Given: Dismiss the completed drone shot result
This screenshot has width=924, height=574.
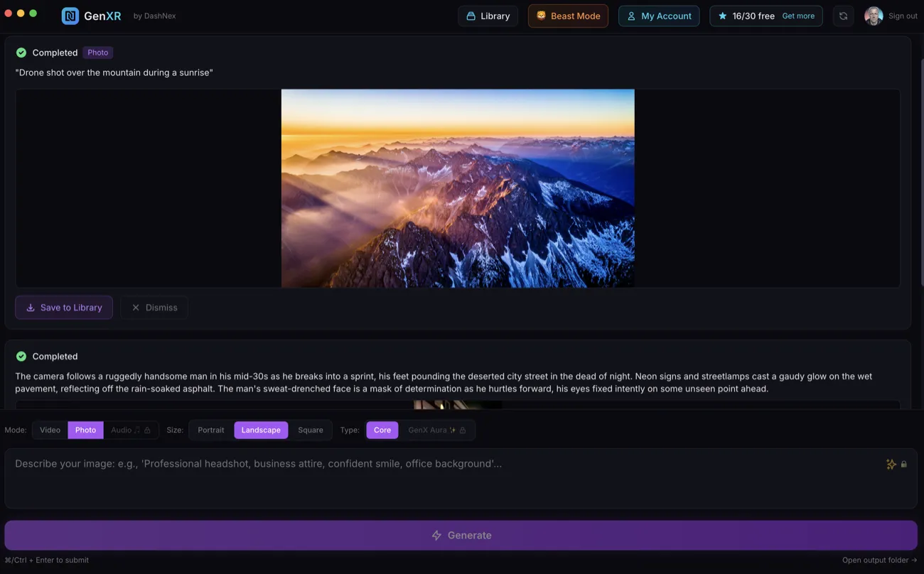Looking at the screenshot, I should [x=154, y=307].
